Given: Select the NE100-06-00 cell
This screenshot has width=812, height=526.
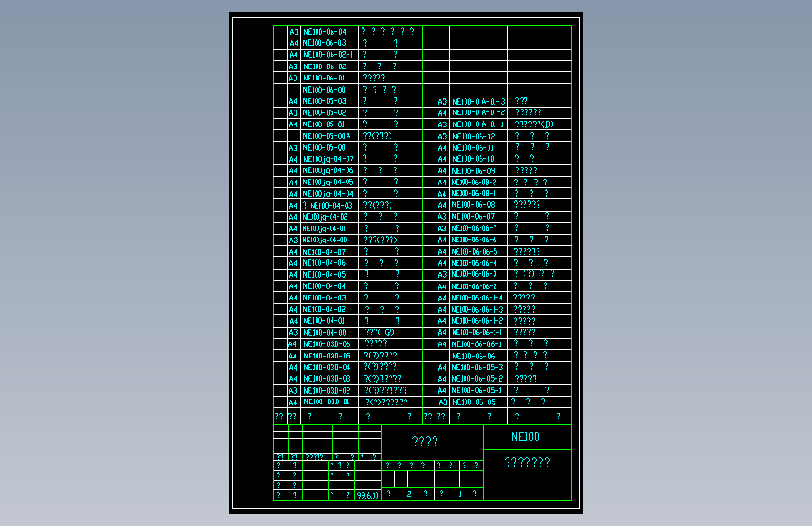Looking at the screenshot, I should [330, 90].
